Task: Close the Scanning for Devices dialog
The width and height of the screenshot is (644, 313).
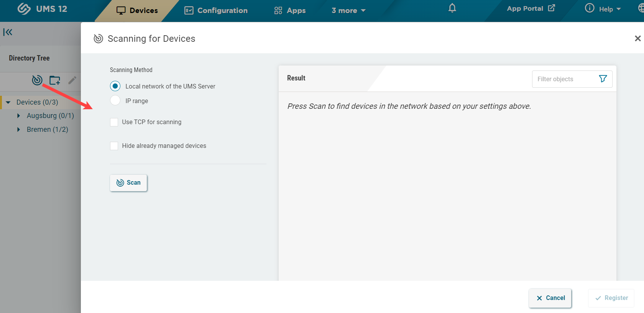Action: pyautogui.click(x=637, y=38)
